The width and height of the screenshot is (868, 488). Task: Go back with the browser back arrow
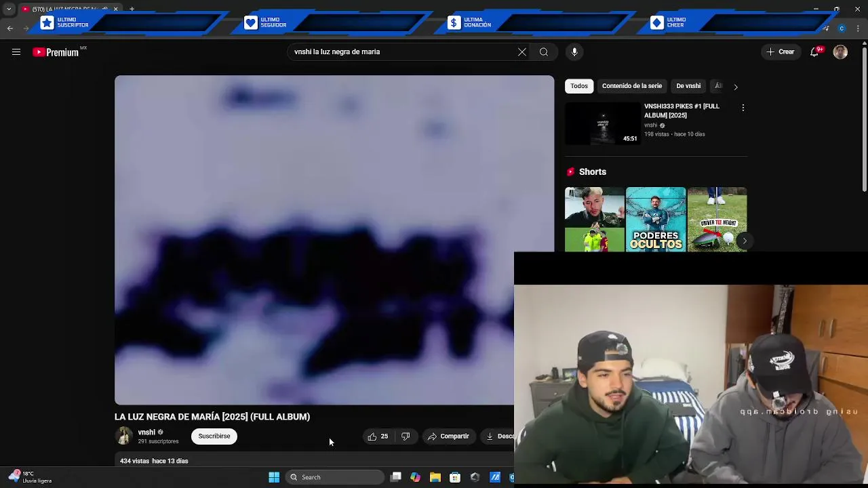click(9, 28)
